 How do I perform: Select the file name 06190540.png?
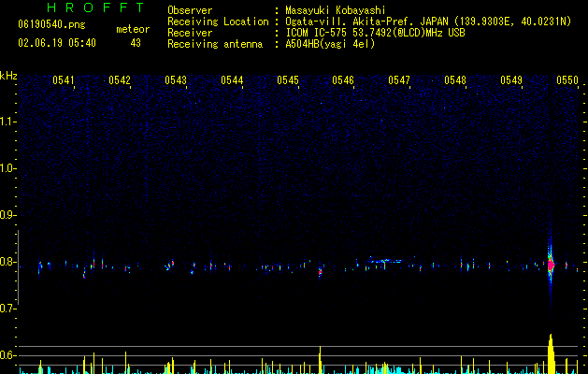[x=51, y=25]
